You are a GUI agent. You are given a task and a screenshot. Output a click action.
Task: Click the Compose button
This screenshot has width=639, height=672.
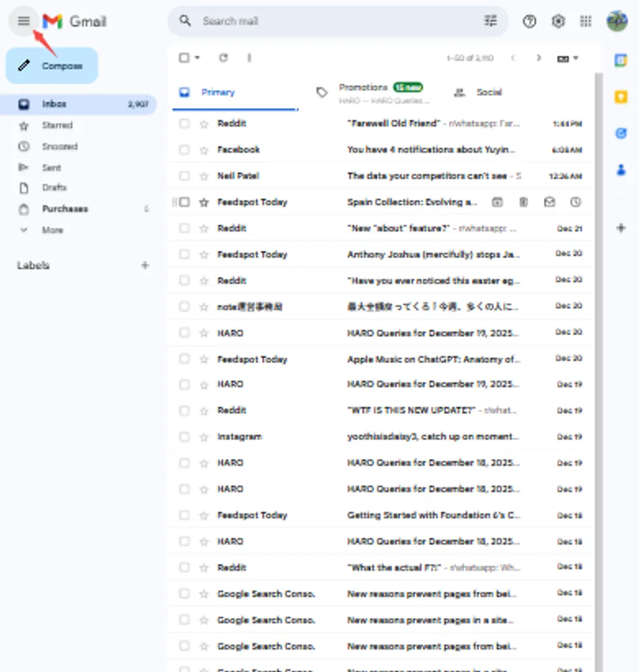point(51,65)
